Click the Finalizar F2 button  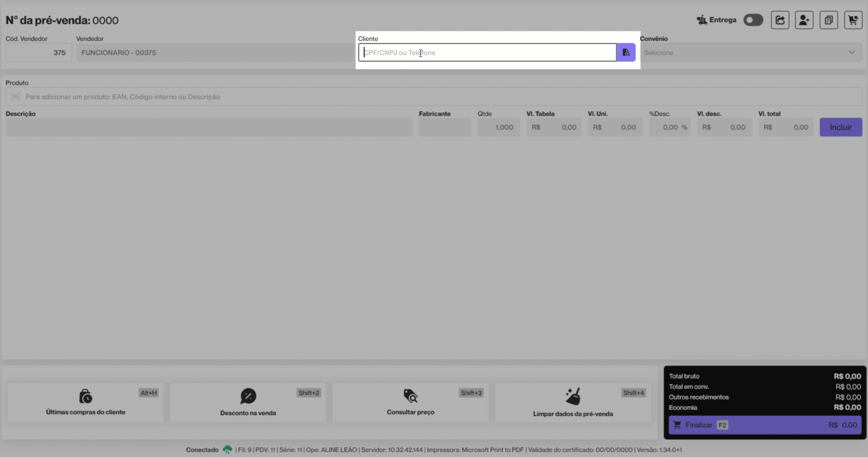pyautogui.click(x=765, y=425)
